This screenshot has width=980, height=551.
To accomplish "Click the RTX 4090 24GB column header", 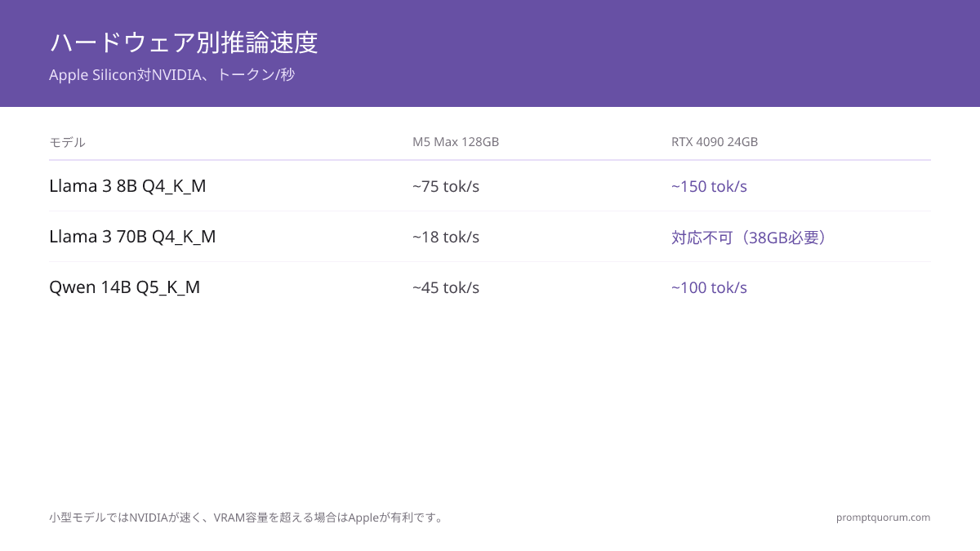I will tap(715, 142).
